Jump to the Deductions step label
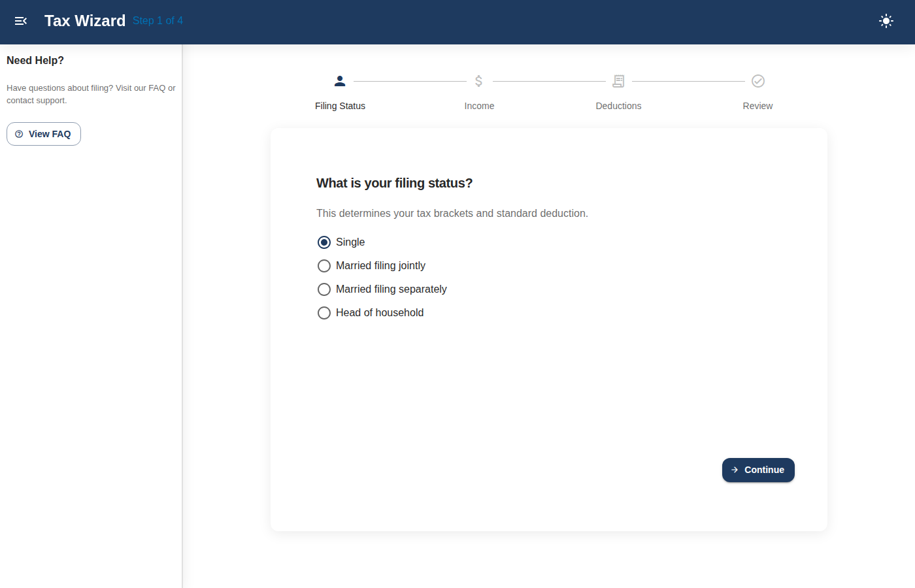The width and height of the screenshot is (915, 588). click(618, 106)
